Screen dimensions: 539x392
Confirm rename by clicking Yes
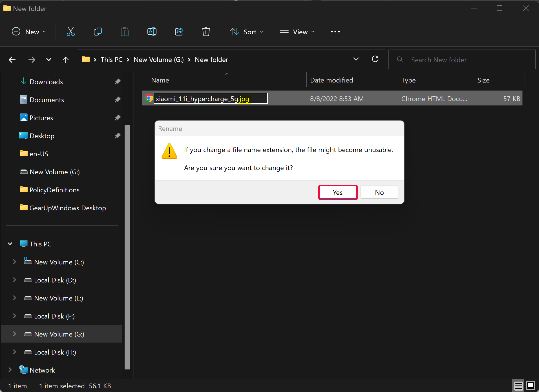pyautogui.click(x=338, y=192)
